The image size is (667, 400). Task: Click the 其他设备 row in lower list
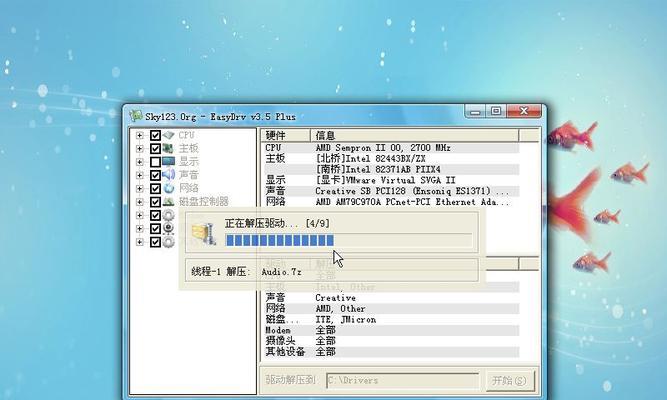click(x=390, y=352)
